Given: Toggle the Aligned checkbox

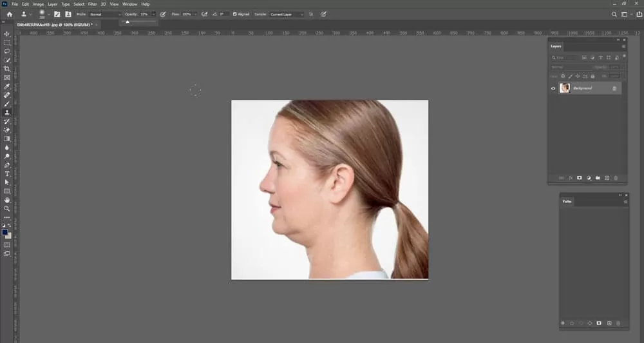Looking at the screenshot, I should pos(234,14).
